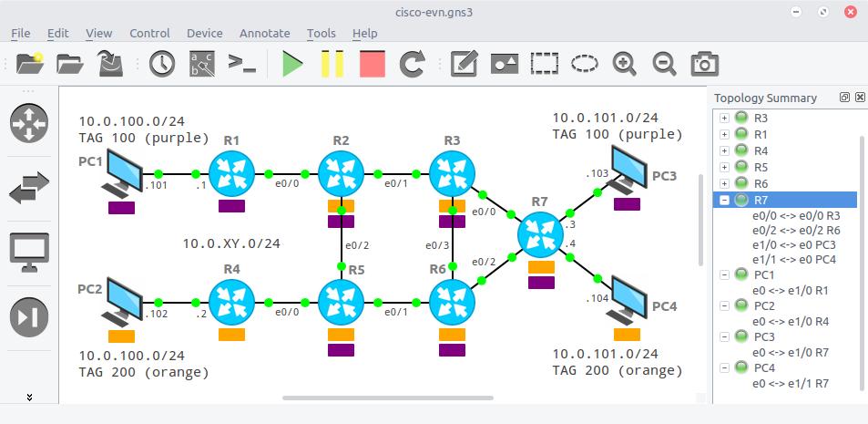The height and width of the screenshot is (424, 868).
Task: Add a note using the annotate icon
Action: (464, 64)
